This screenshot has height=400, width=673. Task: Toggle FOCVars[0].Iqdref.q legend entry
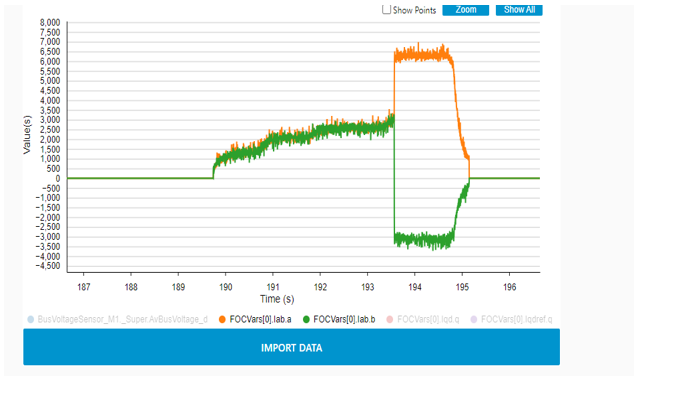pos(512,319)
